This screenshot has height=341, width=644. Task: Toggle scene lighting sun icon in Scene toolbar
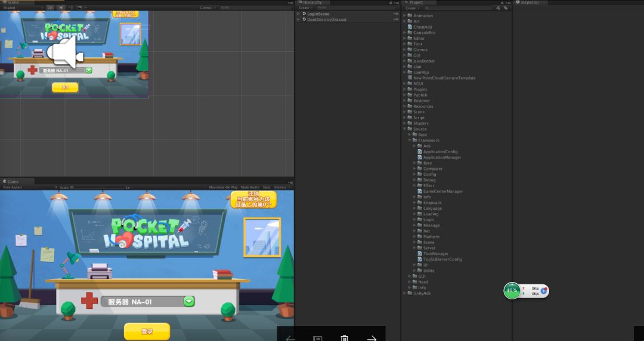tap(61, 8)
